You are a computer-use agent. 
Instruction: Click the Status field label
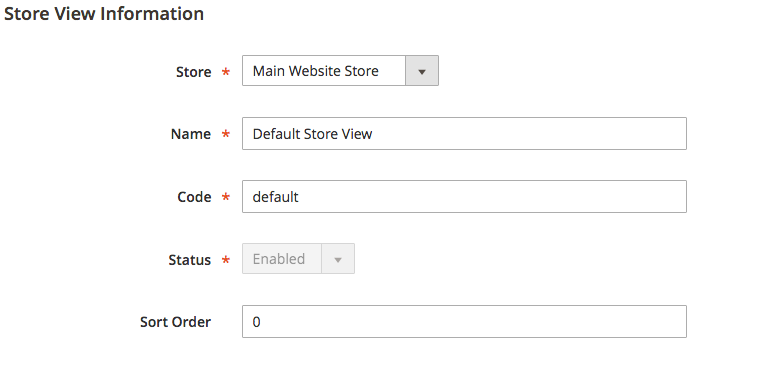click(x=190, y=260)
